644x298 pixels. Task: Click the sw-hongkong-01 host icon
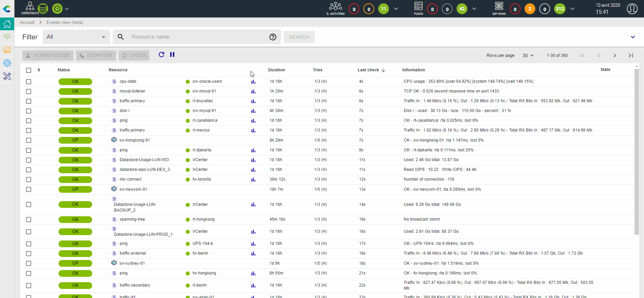[x=114, y=140]
